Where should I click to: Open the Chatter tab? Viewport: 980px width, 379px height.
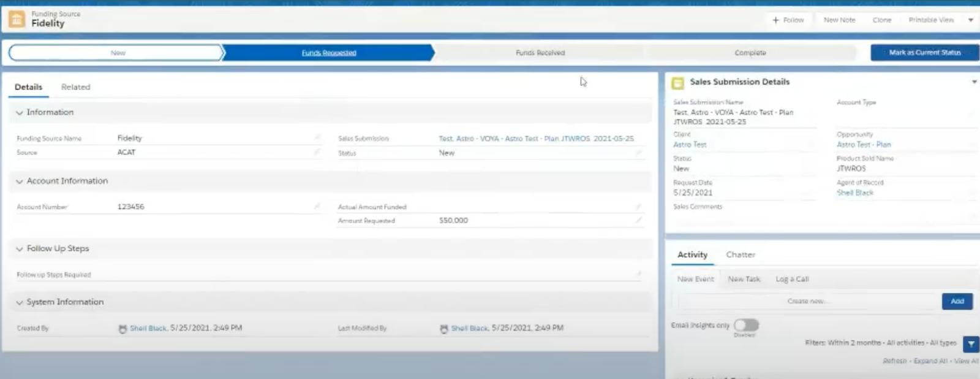[x=740, y=255]
